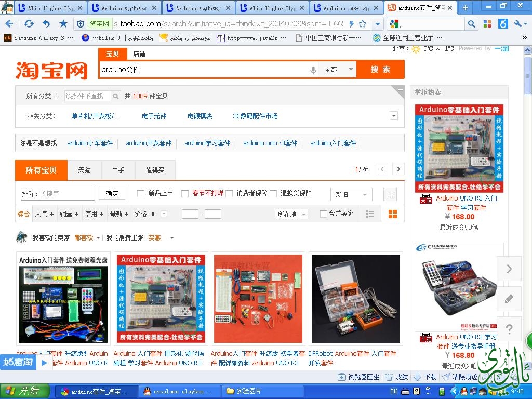Click the orange 搜索 search button
The width and height of the screenshot is (532, 399).
[x=380, y=70]
